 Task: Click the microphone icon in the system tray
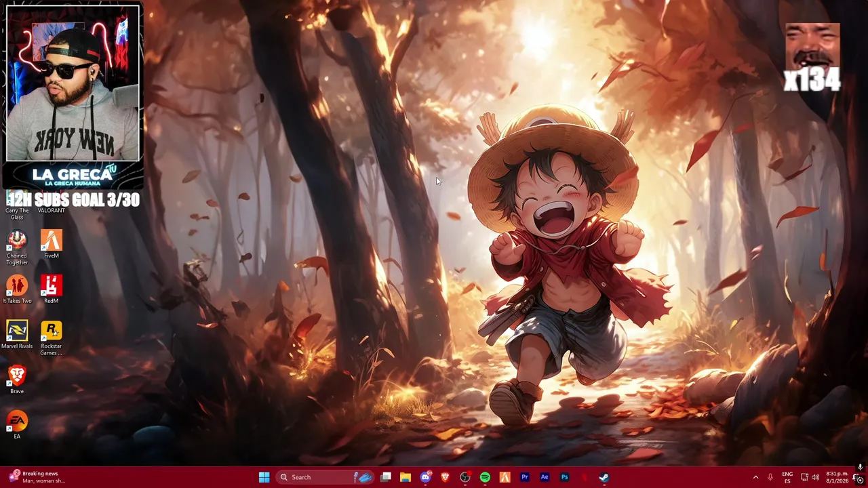(770, 477)
